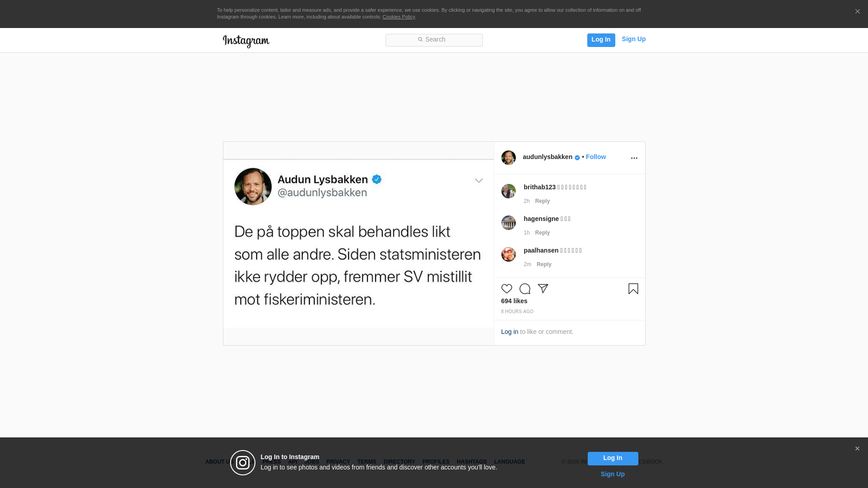Click the Instagram logo in header
This screenshot has height=488, width=868.
246,41
